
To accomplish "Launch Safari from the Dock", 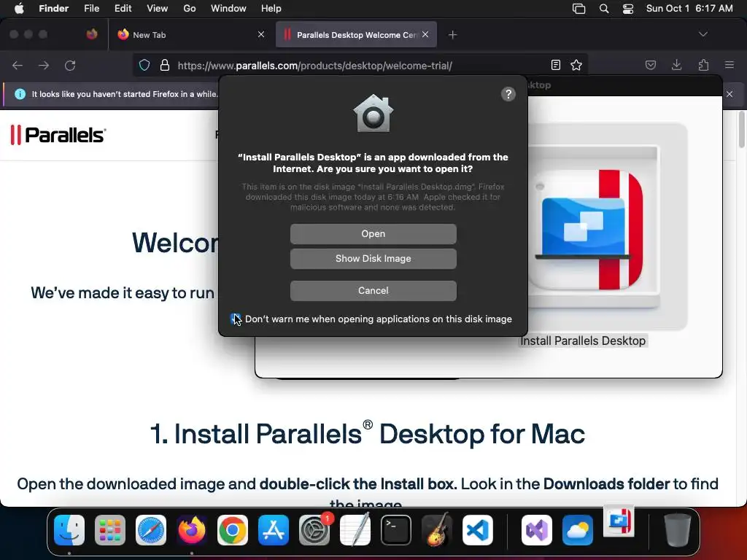I will coord(151,530).
